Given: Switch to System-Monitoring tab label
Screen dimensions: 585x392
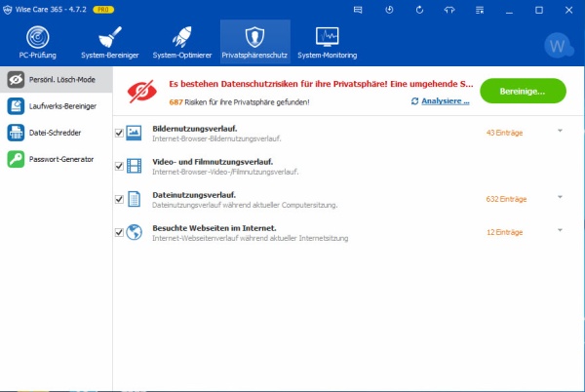Looking at the screenshot, I should [328, 56].
